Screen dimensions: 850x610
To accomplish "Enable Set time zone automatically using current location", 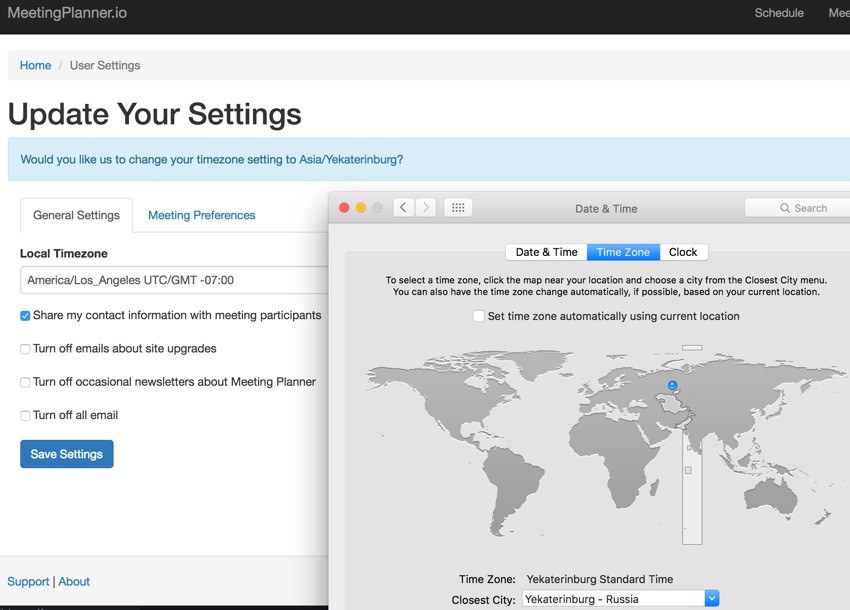I will [478, 316].
